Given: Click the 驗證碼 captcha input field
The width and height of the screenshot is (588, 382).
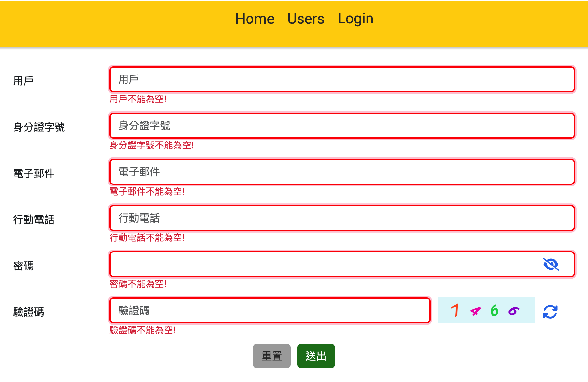Looking at the screenshot, I should [270, 310].
